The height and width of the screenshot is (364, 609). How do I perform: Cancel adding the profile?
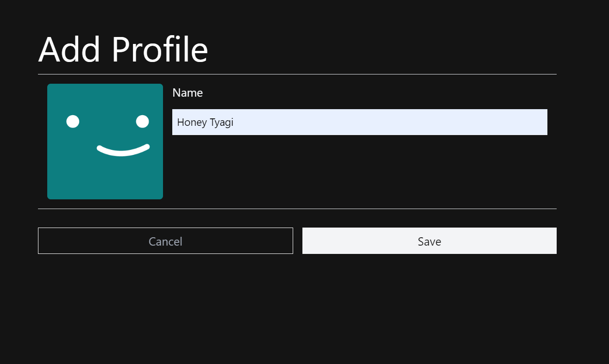(x=165, y=241)
